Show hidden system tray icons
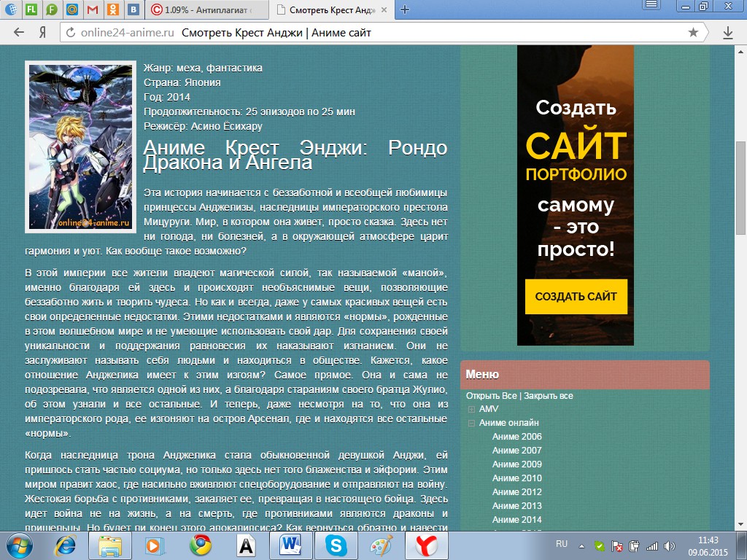 point(581,546)
